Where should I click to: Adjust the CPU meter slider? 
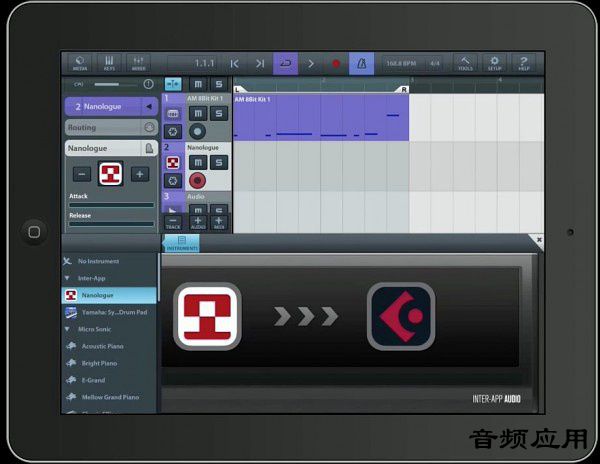point(117,84)
